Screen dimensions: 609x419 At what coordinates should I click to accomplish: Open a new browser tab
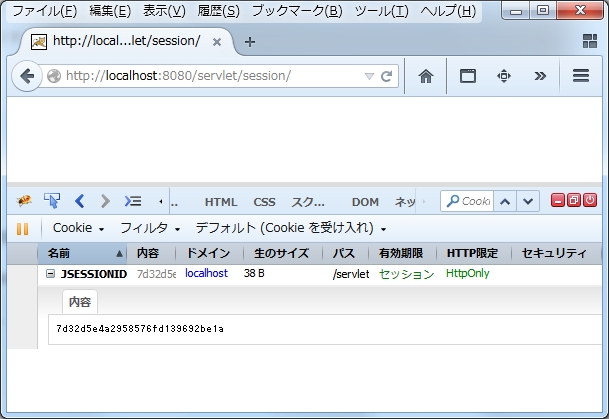tap(250, 42)
